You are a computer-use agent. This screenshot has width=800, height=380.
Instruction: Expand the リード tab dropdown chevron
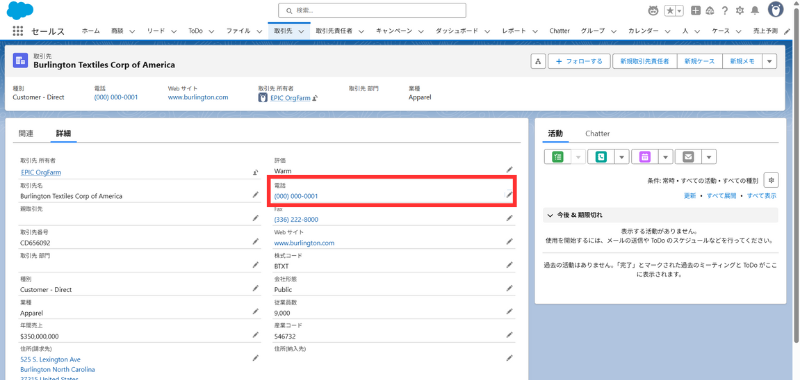(x=173, y=31)
